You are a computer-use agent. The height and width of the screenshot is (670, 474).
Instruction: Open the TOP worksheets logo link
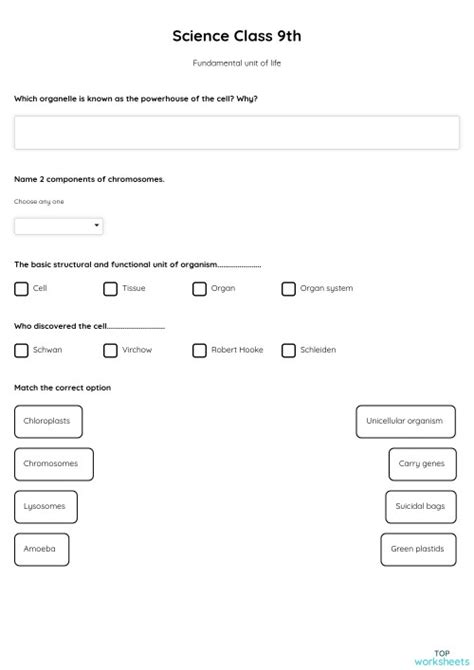coord(442,658)
